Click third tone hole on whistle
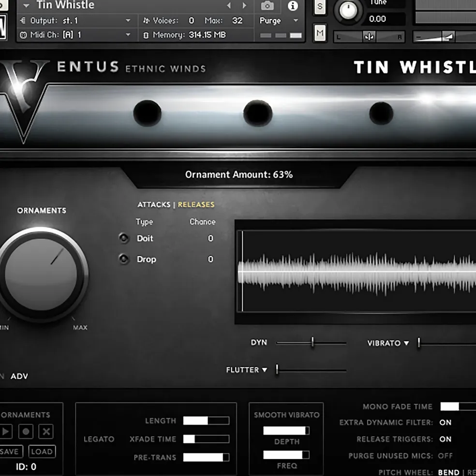Viewport: 476px width, 476px height. tap(381, 113)
